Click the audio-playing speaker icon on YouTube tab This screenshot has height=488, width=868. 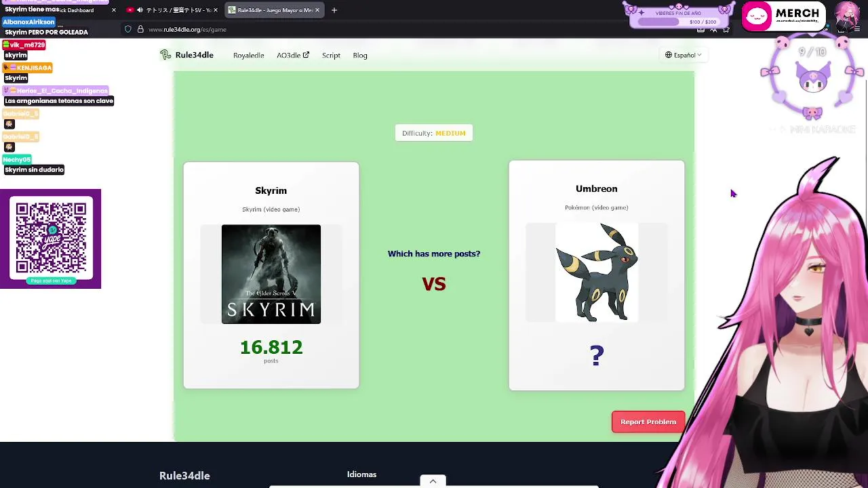click(140, 10)
